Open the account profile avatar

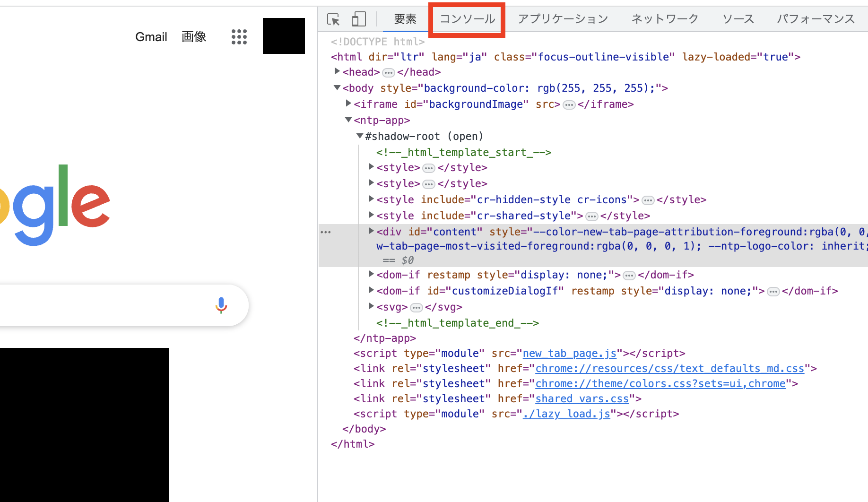pyautogui.click(x=284, y=36)
